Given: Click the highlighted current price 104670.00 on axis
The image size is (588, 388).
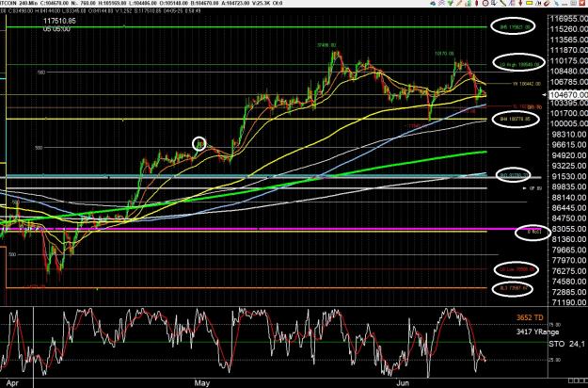Looking at the screenshot, I should click(x=568, y=95).
